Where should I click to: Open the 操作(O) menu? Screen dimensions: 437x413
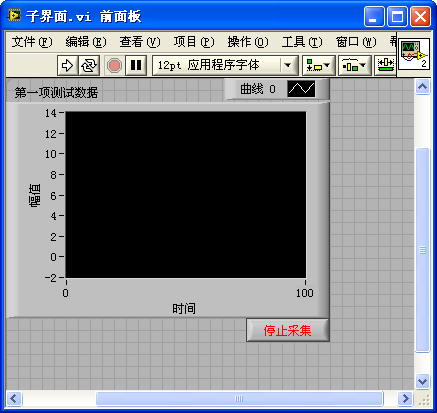(x=248, y=42)
